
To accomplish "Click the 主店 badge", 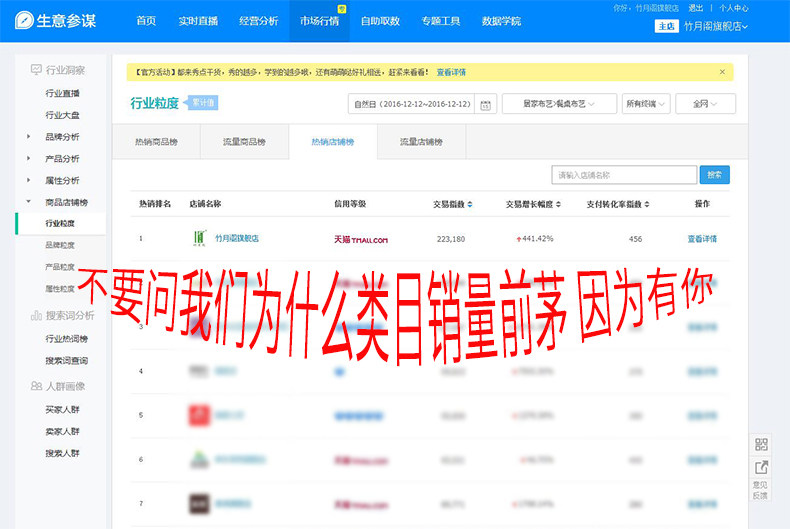I will 667,26.
